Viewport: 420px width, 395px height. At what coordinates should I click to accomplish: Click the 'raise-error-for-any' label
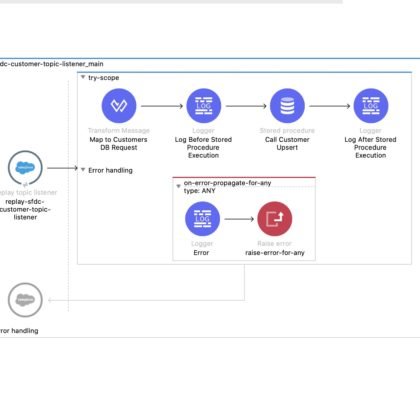coord(275,253)
